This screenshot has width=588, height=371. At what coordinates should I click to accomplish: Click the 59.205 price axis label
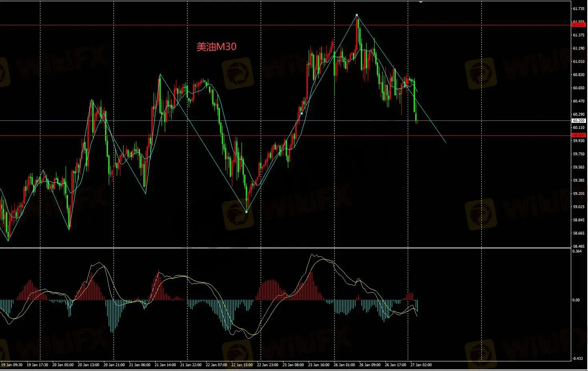point(578,194)
